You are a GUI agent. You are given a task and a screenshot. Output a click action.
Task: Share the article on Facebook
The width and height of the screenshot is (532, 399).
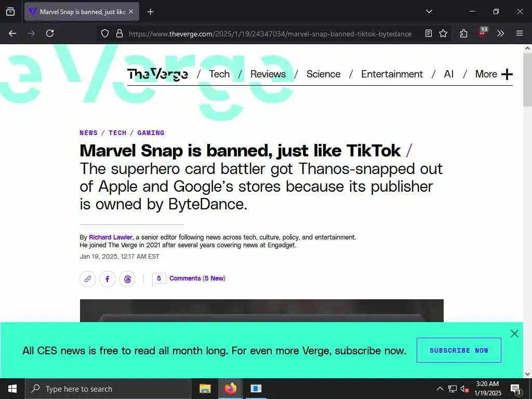[107, 279]
